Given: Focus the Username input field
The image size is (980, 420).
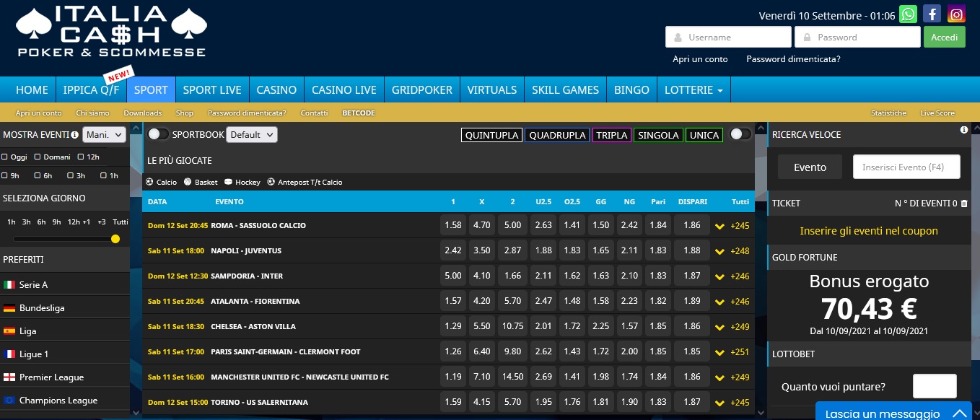Looking at the screenshot, I should click(728, 38).
